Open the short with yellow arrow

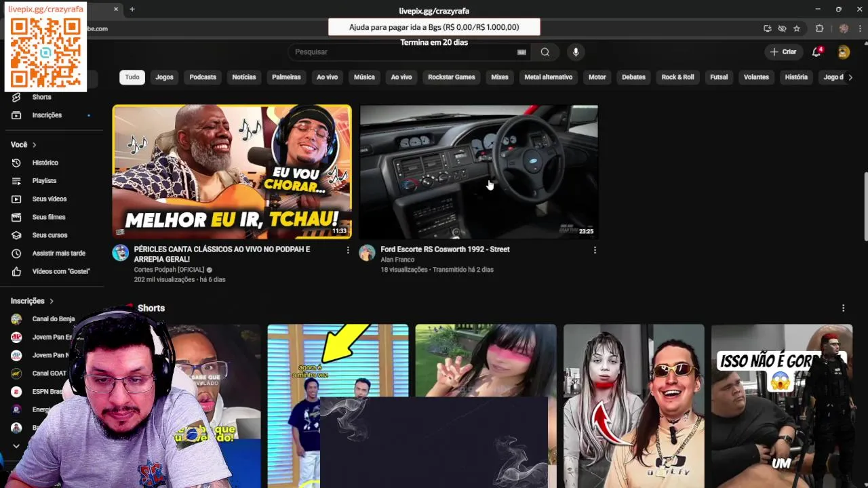pos(338,360)
